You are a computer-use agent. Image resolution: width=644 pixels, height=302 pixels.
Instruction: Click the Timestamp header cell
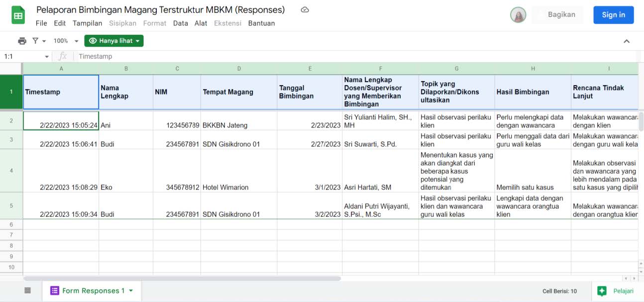[61, 92]
